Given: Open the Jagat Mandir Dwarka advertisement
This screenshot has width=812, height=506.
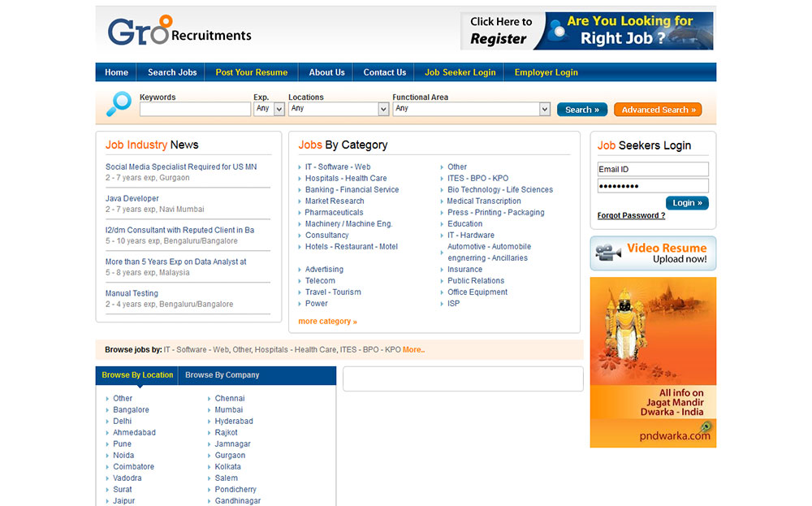Looking at the screenshot, I should pyautogui.click(x=653, y=362).
